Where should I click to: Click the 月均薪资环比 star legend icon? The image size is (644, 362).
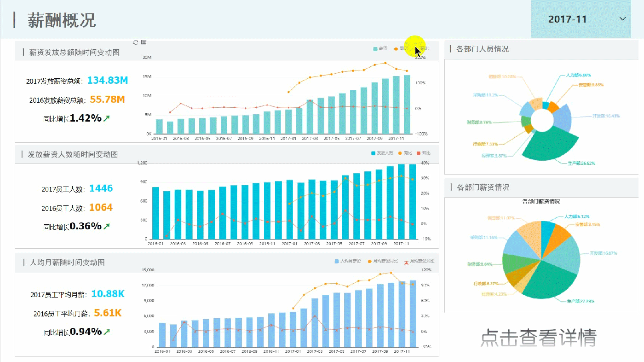click(x=406, y=262)
